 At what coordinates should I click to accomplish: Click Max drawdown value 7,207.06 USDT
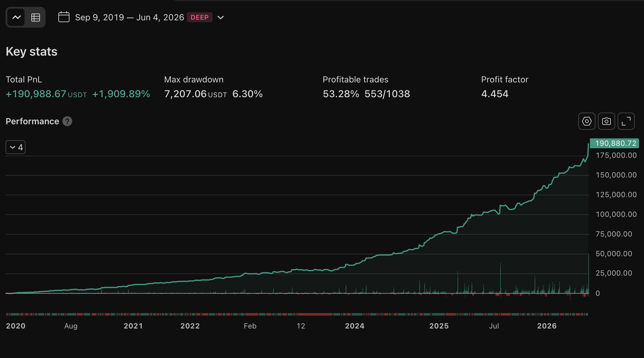click(195, 94)
